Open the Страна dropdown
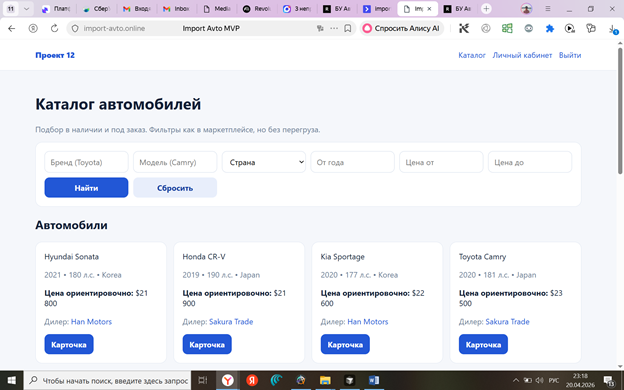This screenshot has height=390, width=624. pyautogui.click(x=264, y=162)
